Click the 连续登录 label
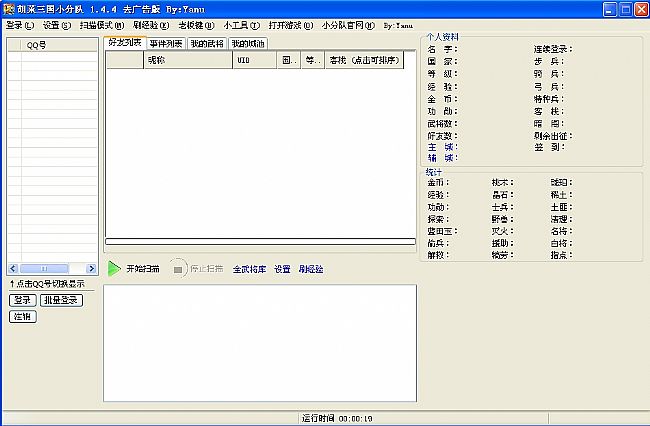The width and height of the screenshot is (650, 426). pos(553,49)
